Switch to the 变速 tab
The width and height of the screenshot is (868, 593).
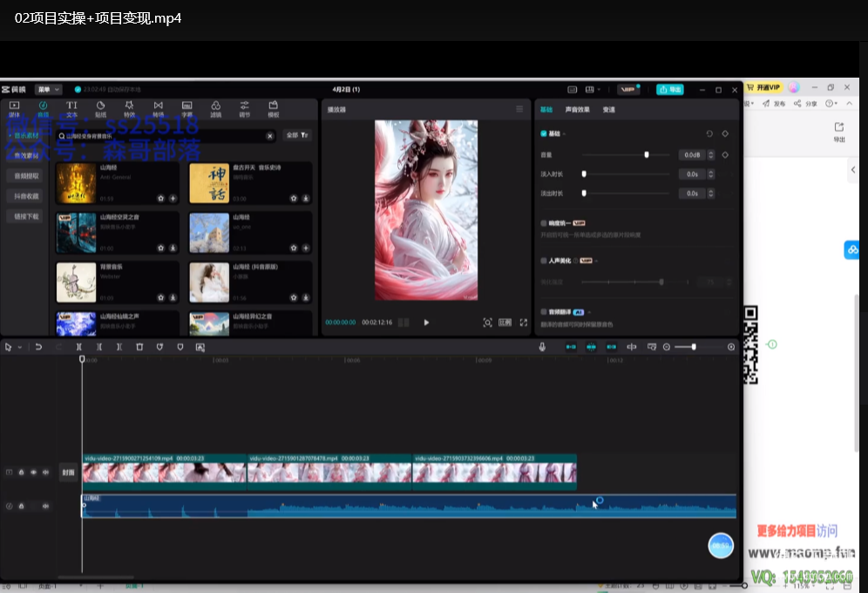coord(609,110)
